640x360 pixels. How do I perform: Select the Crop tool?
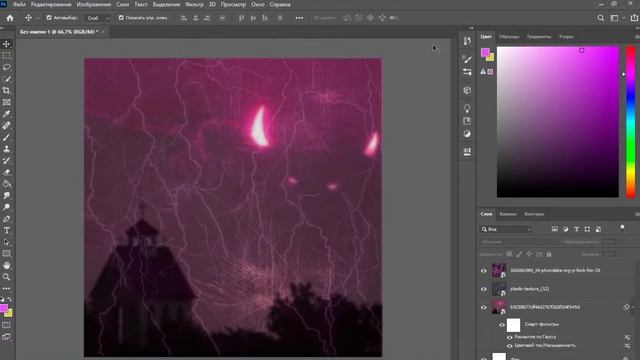(7, 90)
